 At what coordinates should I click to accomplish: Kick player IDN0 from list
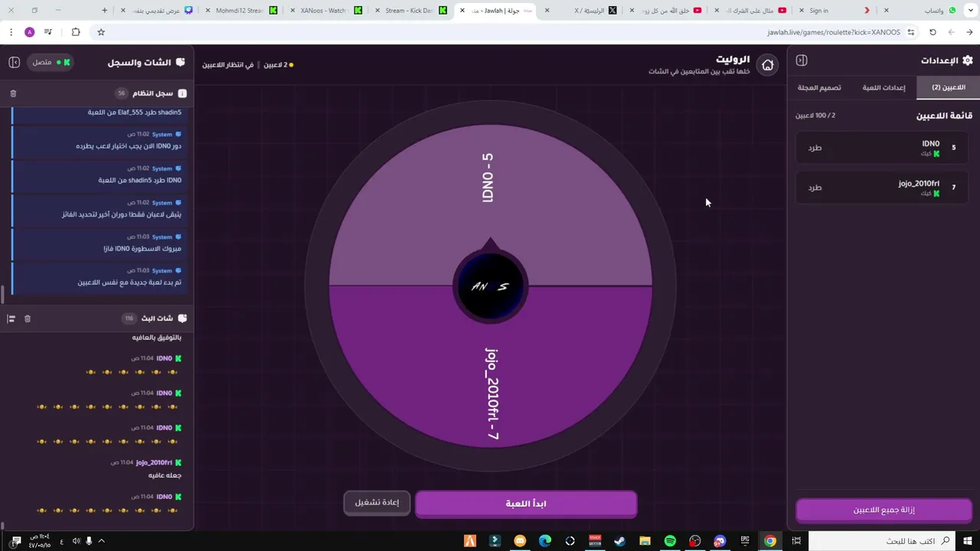tap(815, 148)
